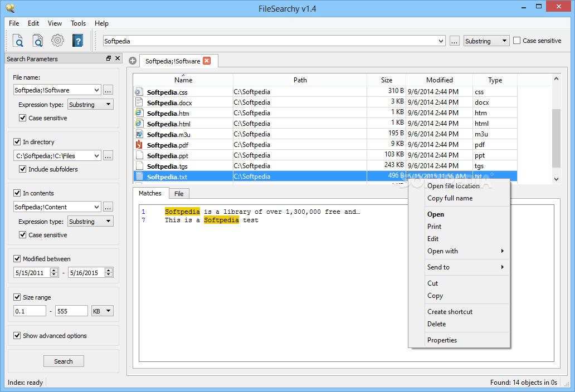This screenshot has width=575, height=392.
Task: Close the Softpedia;!Software tab with red X
Action: (207, 61)
